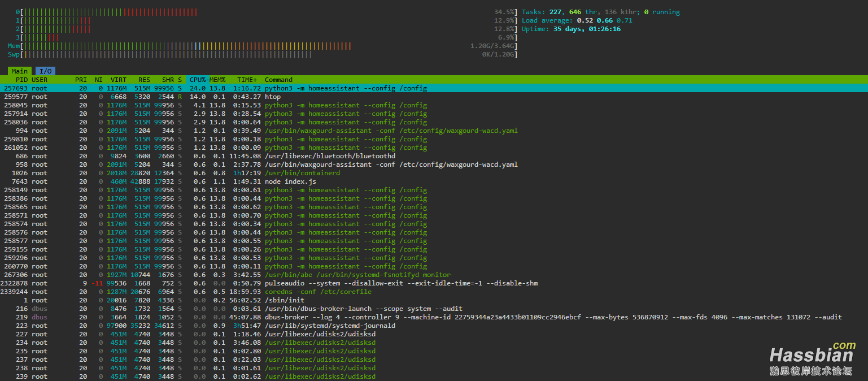868x381 pixels.
Task: Select the homeassistant row with PID 258576
Action: 434,232
